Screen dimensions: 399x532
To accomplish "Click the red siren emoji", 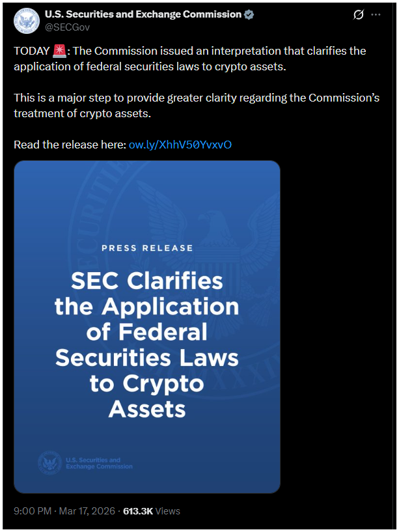I will (x=59, y=51).
